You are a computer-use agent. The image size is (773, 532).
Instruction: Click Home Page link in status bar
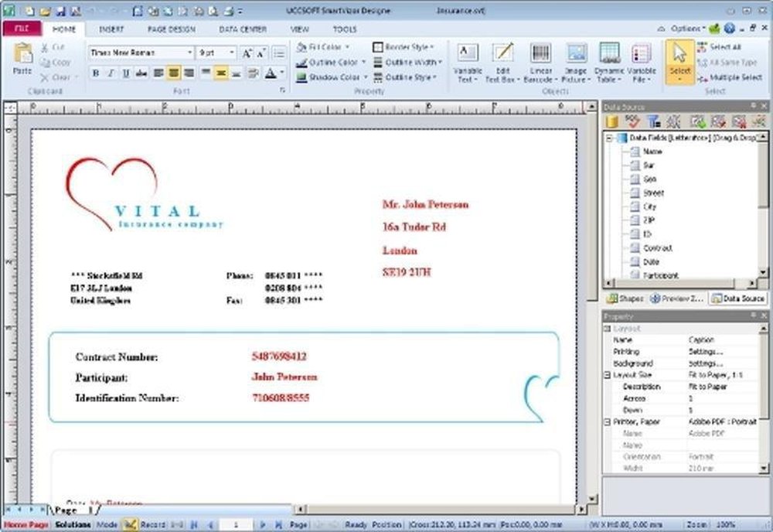(x=26, y=524)
